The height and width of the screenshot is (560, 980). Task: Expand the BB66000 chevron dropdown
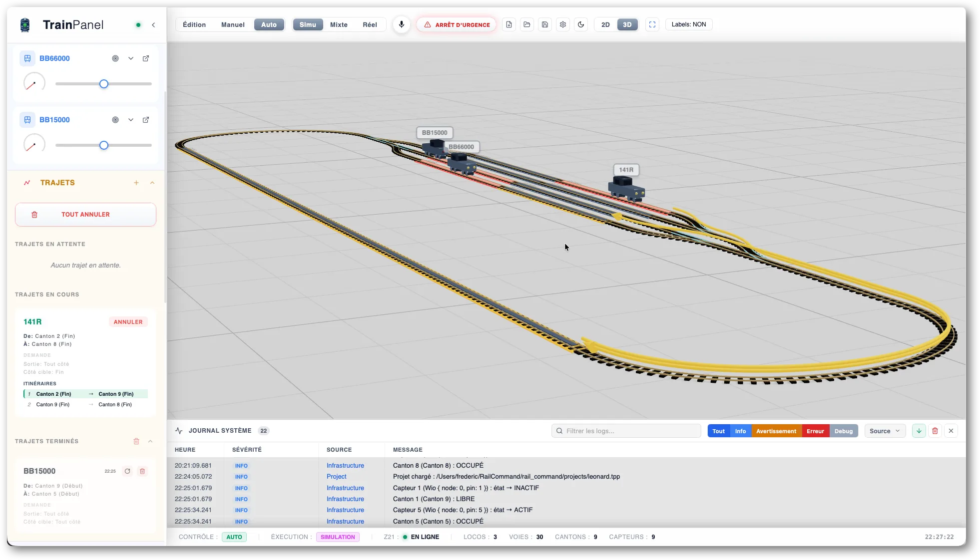coord(131,58)
